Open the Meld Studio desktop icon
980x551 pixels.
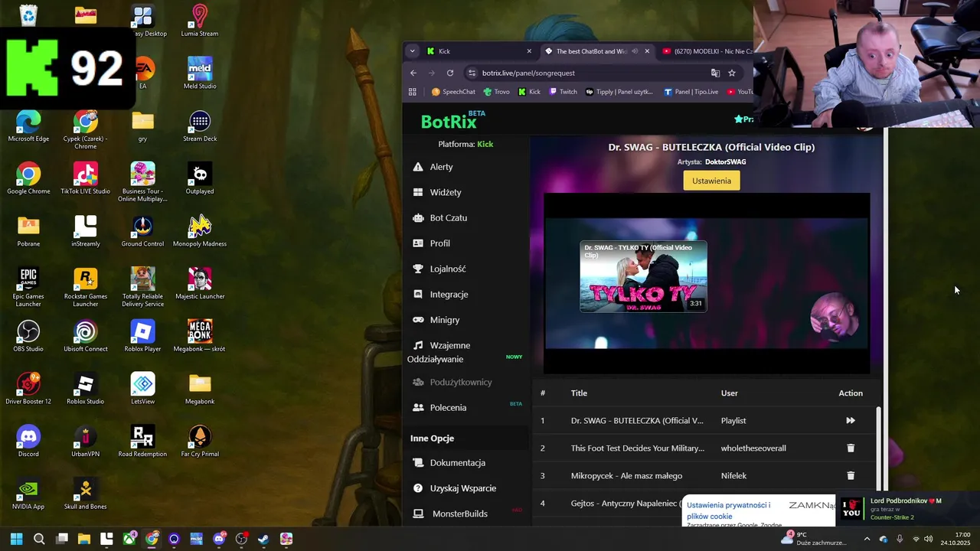pyautogui.click(x=200, y=74)
